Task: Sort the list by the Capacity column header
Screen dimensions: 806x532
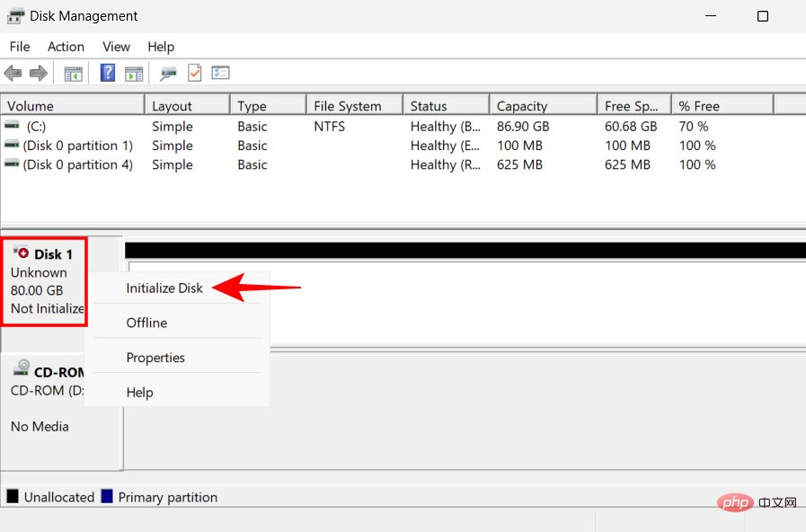Action: click(522, 106)
